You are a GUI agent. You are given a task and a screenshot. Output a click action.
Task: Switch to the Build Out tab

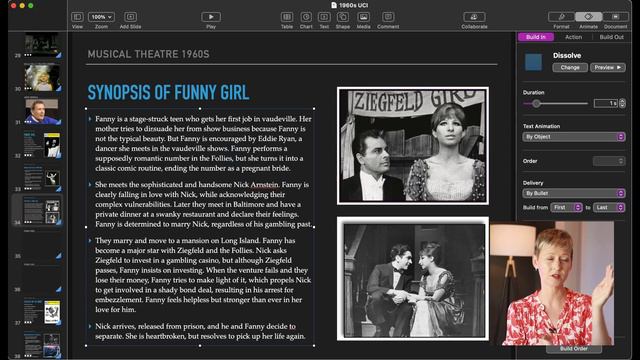coord(611,37)
